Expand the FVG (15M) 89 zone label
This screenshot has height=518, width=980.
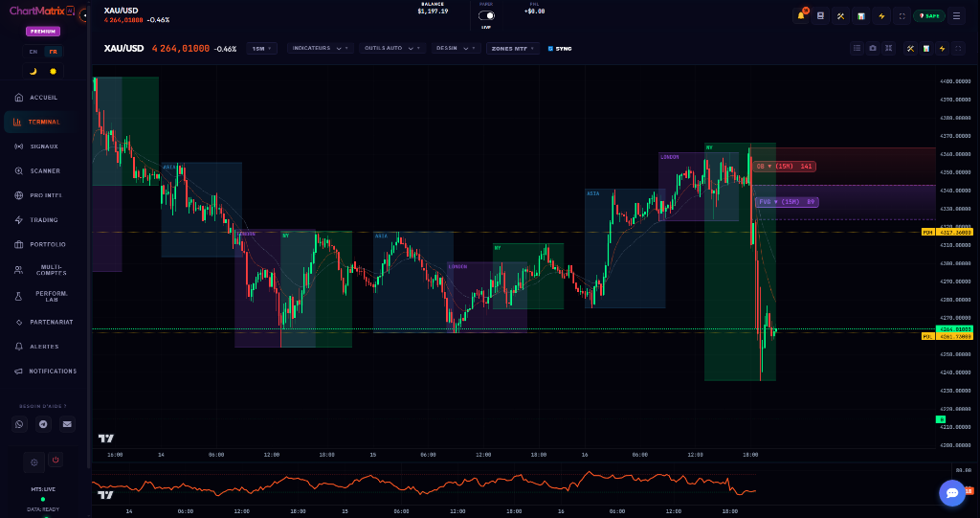tap(787, 202)
